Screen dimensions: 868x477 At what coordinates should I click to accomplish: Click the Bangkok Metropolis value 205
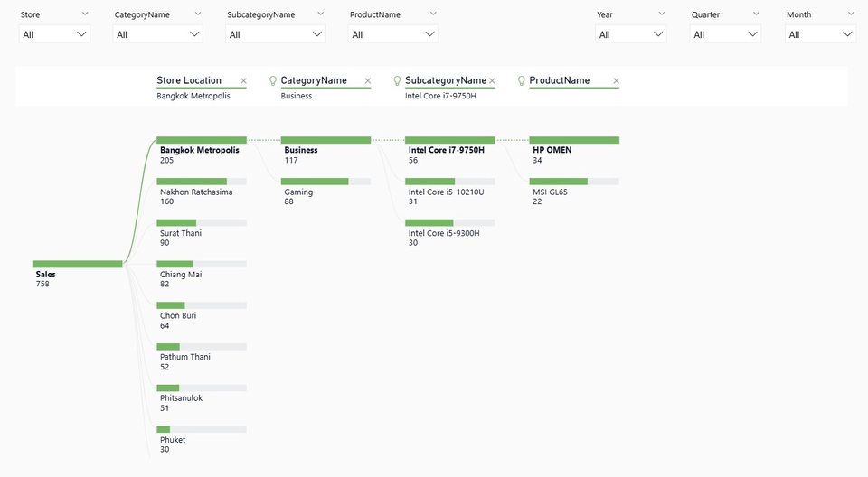[x=166, y=161]
